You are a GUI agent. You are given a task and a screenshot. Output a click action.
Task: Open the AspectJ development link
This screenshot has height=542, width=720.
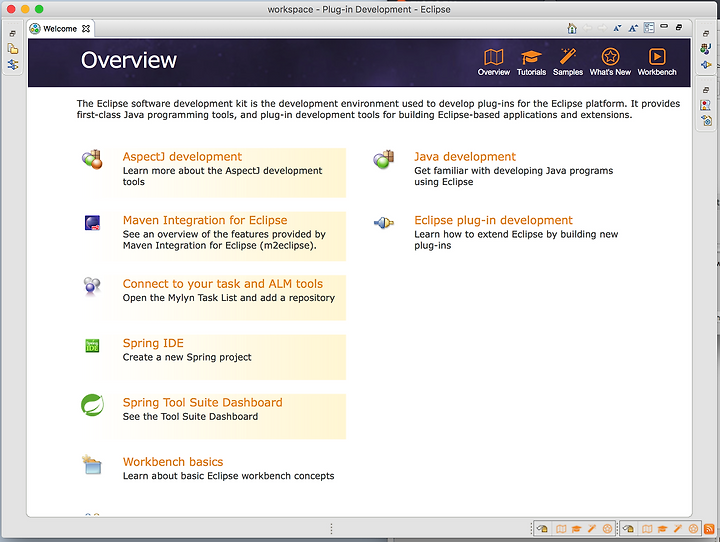(182, 157)
